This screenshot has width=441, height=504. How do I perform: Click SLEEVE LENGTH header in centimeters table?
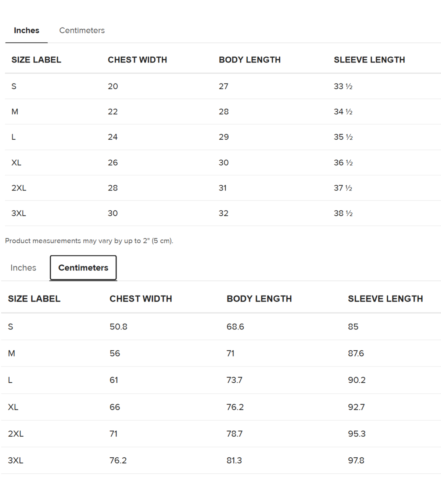tap(386, 299)
